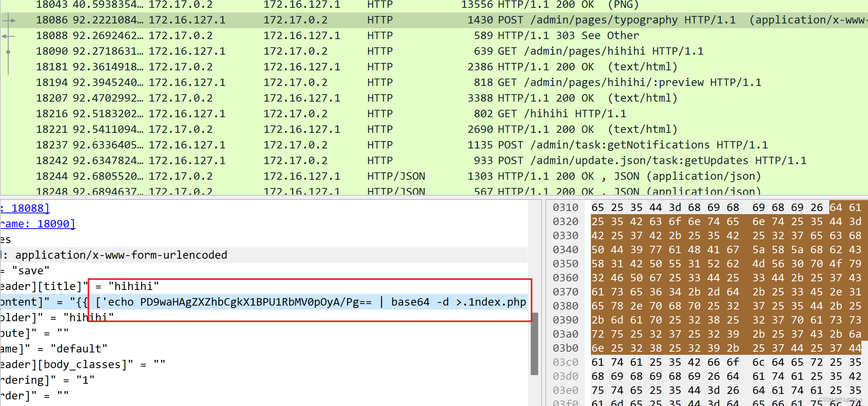Screen dimensions: 868x406
Task: Click hex dump offset 03e0 row
Action: [707, 390]
